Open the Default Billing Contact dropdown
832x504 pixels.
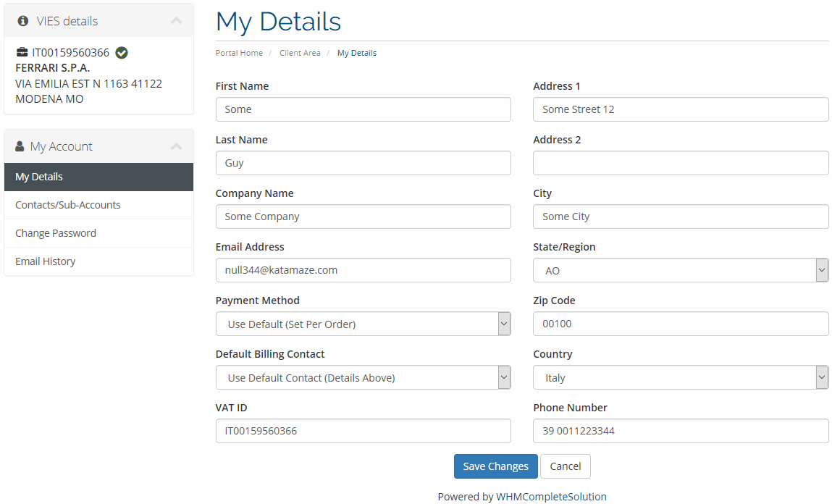364,377
